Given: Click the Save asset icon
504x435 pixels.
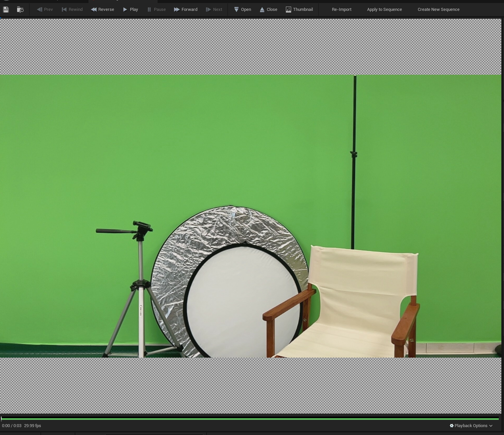Looking at the screenshot, I should 6,10.
